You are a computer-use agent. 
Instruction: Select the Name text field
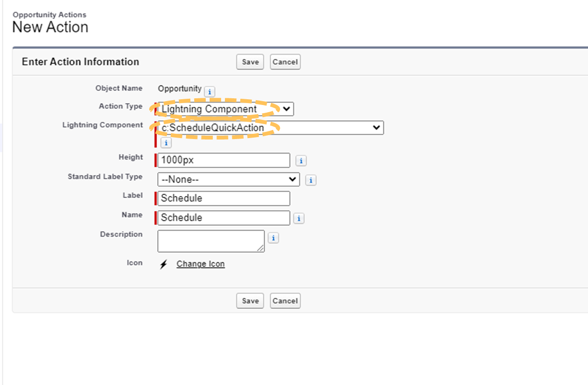click(x=223, y=218)
